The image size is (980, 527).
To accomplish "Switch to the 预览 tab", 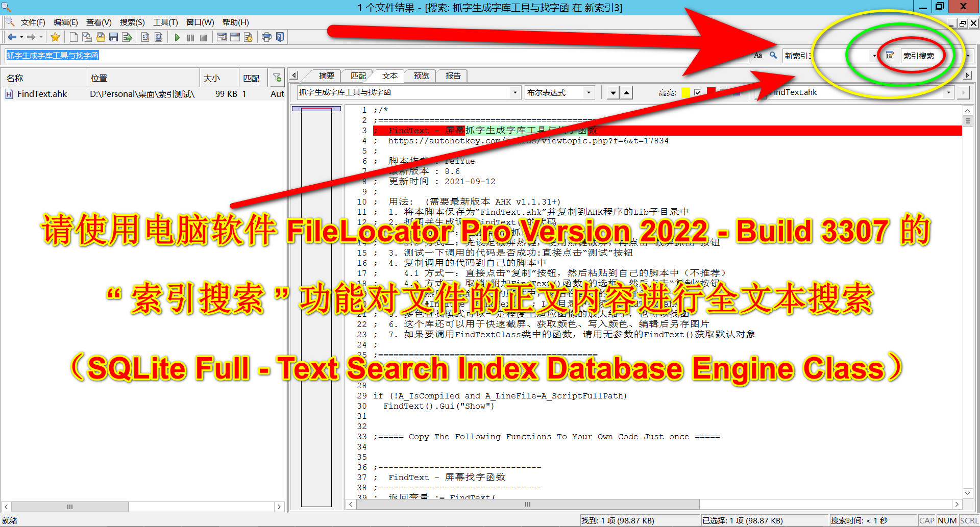I will pyautogui.click(x=421, y=76).
